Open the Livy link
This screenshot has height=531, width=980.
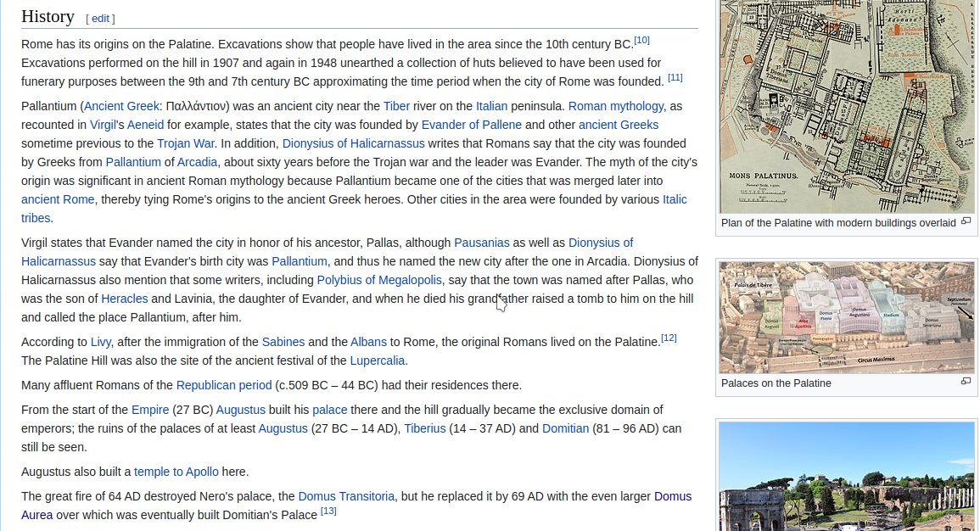click(100, 343)
